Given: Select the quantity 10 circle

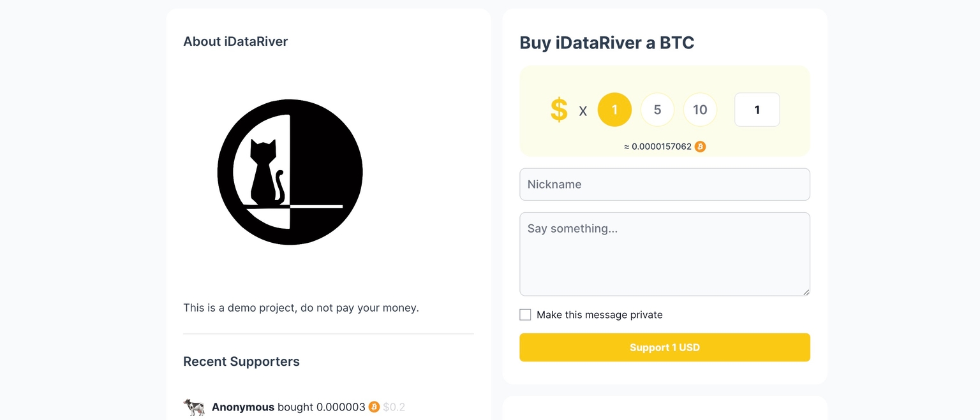Looking at the screenshot, I should pyautogui.click(x=700, y=109).
